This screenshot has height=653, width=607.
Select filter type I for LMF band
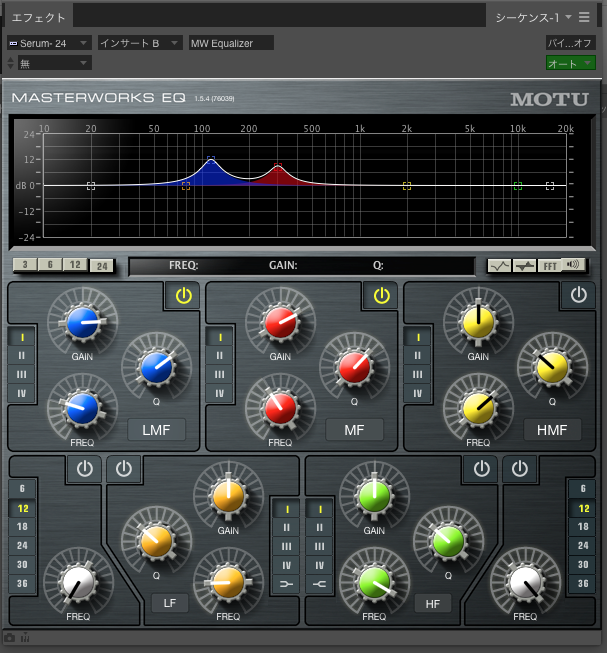click(x=22, y=337)
